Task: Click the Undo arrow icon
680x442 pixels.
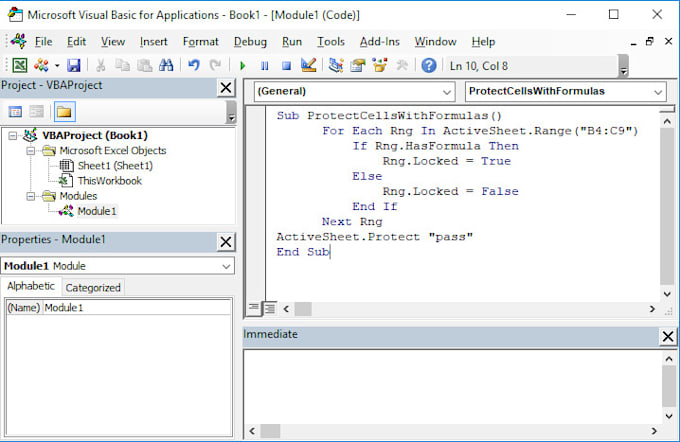Action: 194,66
